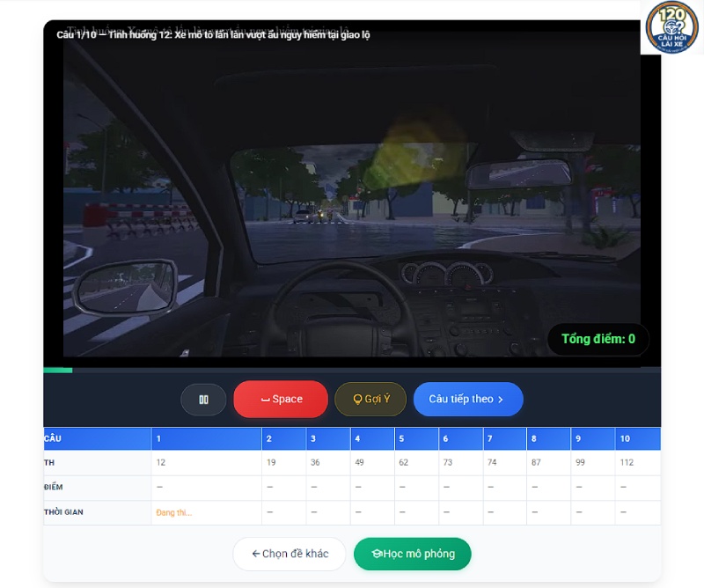Viewport: 704px width, 588px height.
Task: Click situation number 12 cell
Action: point(207,463)
